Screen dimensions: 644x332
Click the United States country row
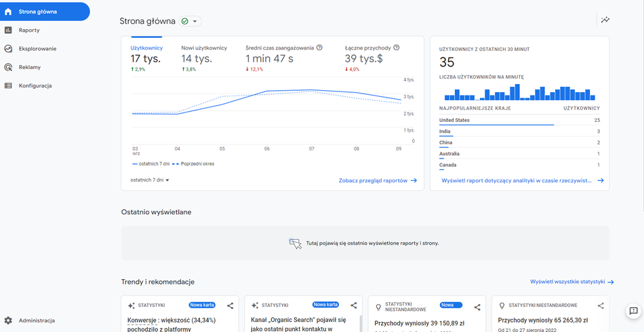pyautogui.click(x=519, y=121)
